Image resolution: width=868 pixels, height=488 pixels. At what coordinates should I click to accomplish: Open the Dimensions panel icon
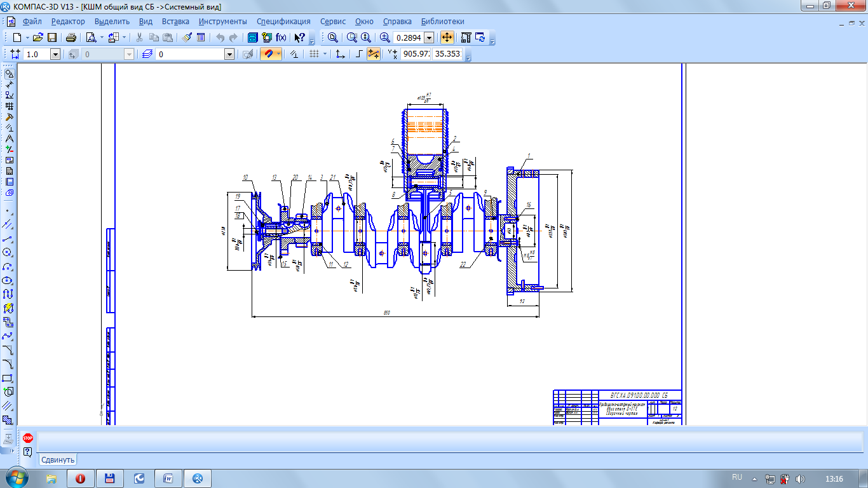coord(9,85)
